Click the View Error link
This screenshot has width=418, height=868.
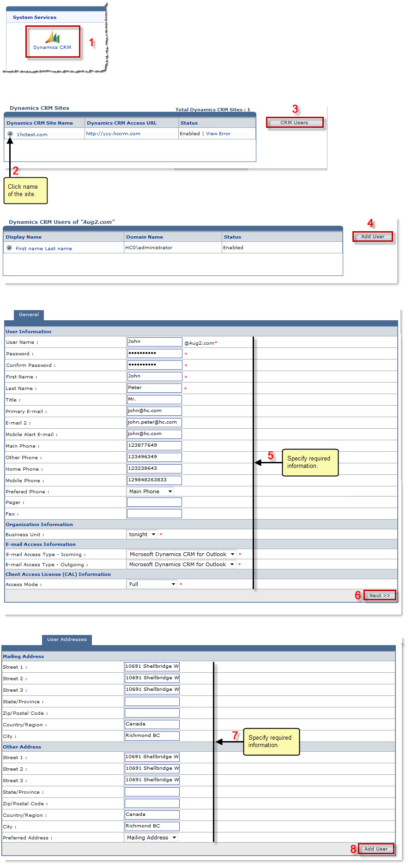pos(218,134)
